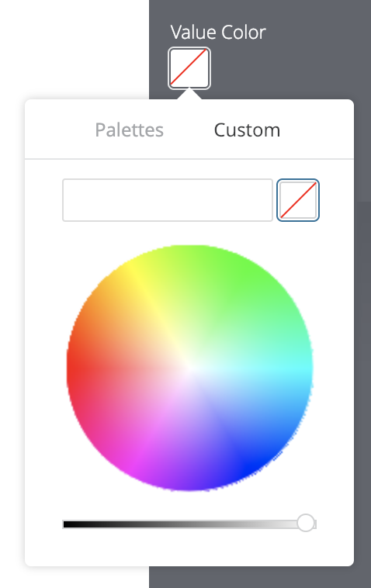Screen dimensions: 371x588
Task: Click the brightness slider handle
Action: coord(306,523)
